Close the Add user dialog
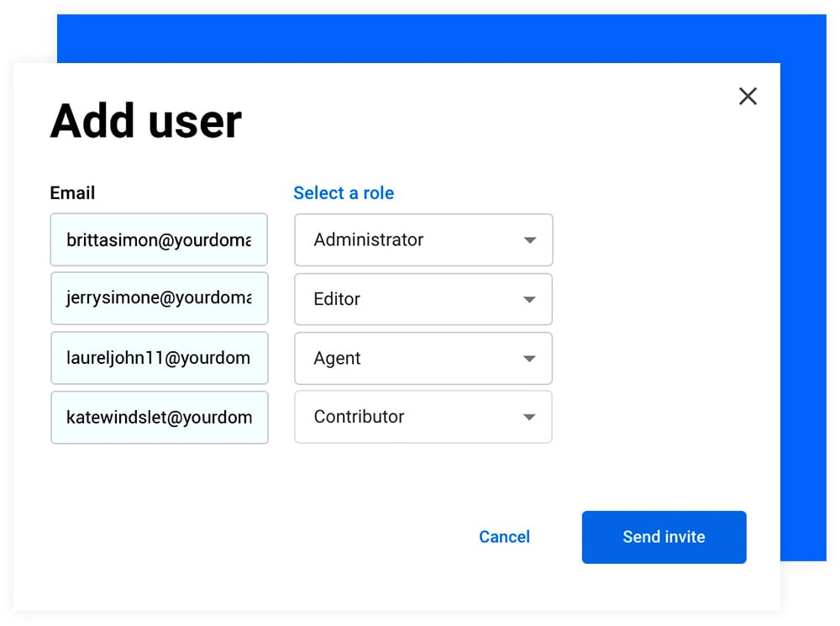 tap(748, 96)
